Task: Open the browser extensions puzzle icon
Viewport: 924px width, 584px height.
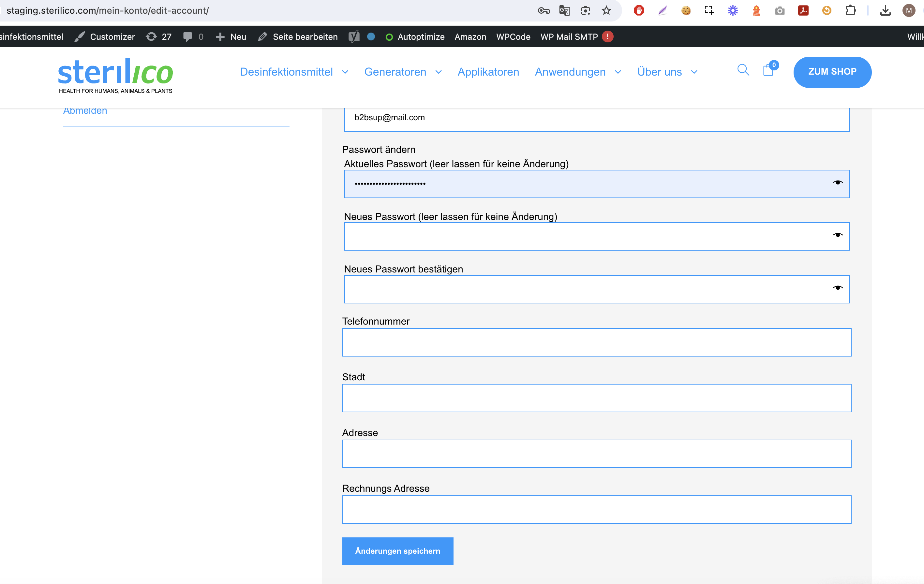Action: pos(850,11)
